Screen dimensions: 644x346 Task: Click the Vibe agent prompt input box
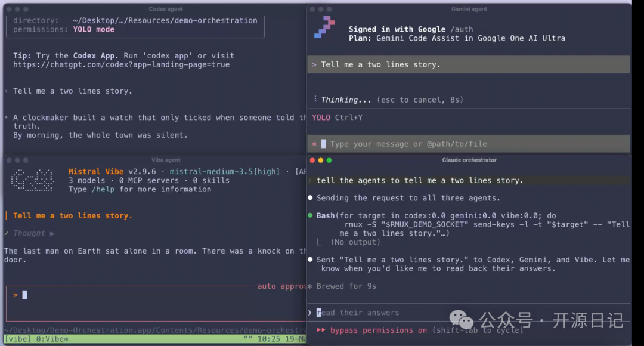click(156, 303)
